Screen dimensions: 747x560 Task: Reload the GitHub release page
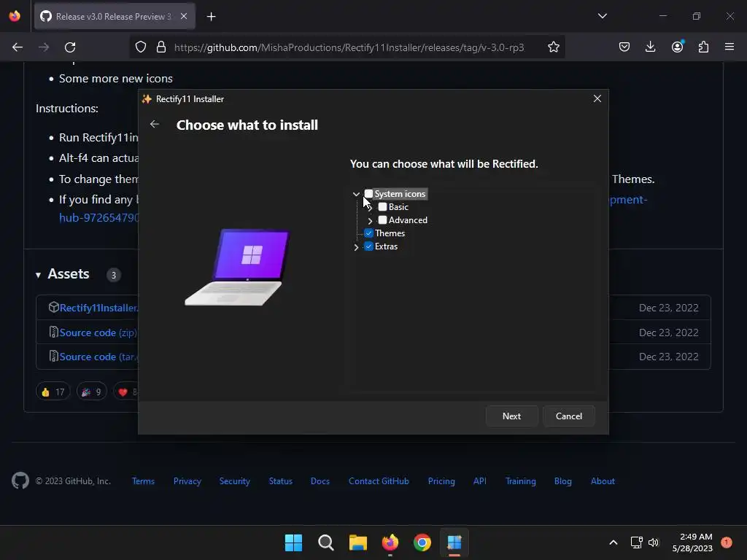click(70, 47)
